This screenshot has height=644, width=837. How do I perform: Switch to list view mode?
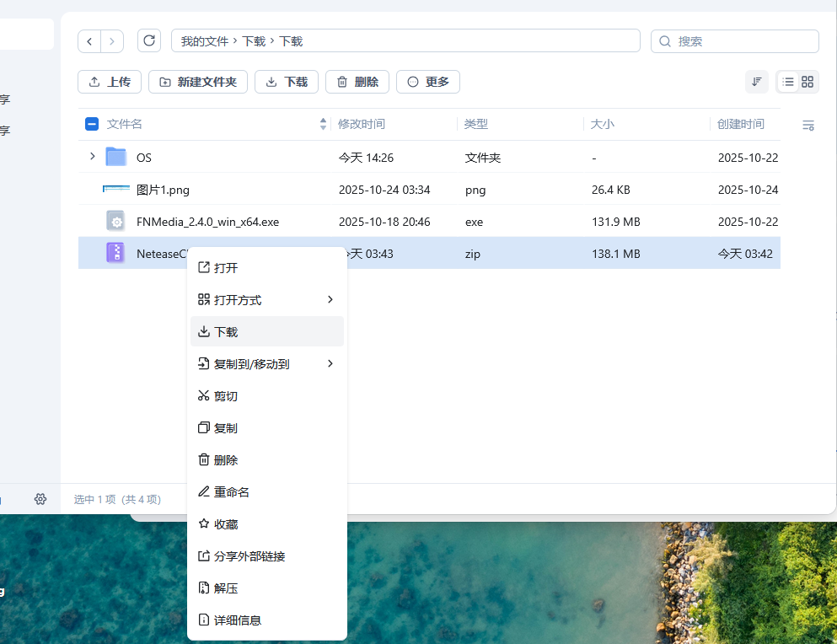pyautogui.click(x=789, y=82)
